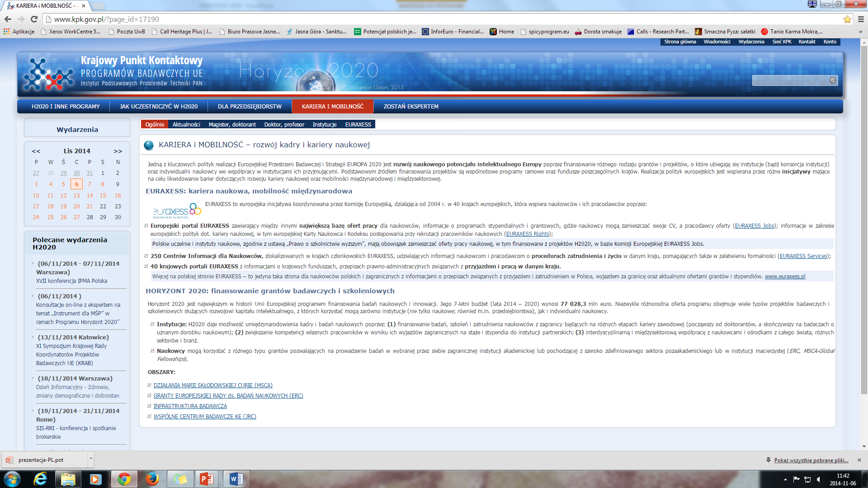Viewport: 868px width, 488px height.
Task: Launch Internet Explorer from the taskbar
Action: point(40,479)
